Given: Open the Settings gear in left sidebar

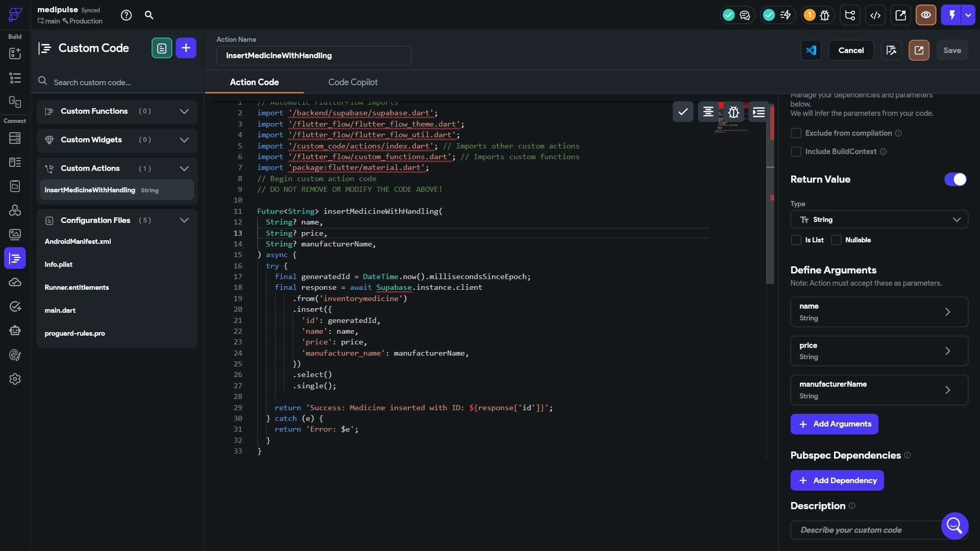Looking at the screenshot, I should [x=15, y=379].
